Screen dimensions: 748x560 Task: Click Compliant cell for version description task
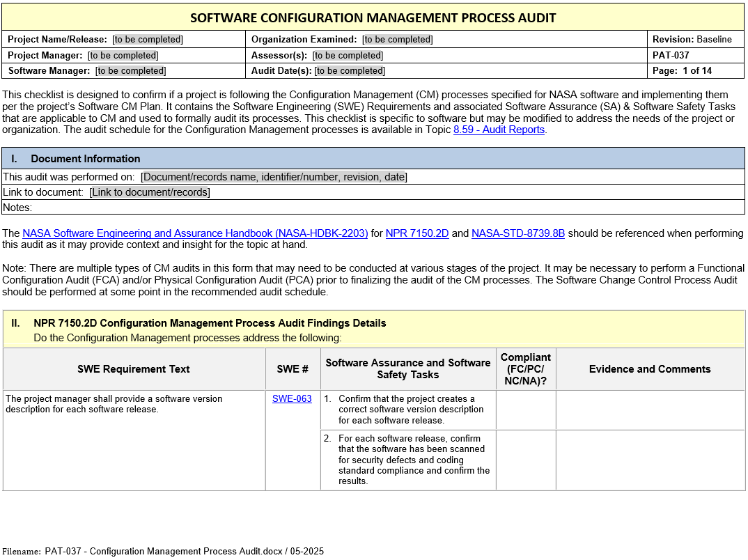click(526, 410)
